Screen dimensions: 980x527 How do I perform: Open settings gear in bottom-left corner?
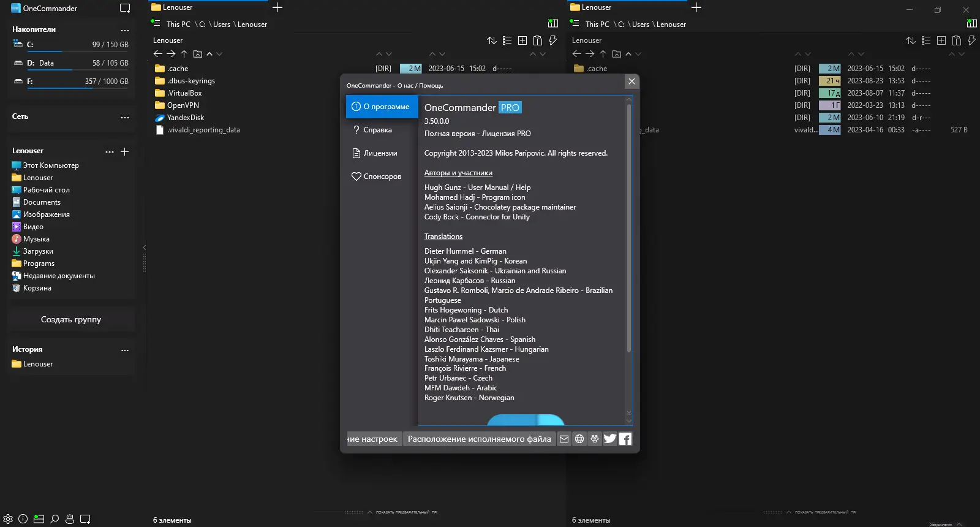coord(8,519)
